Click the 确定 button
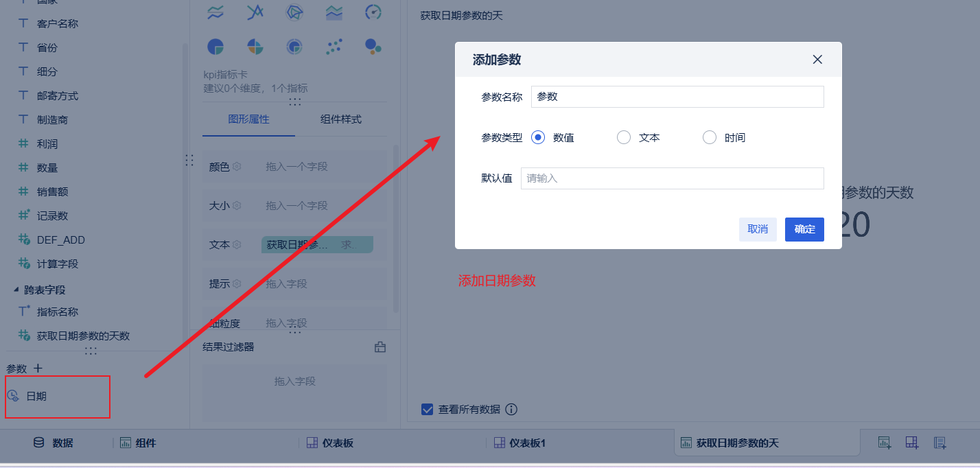980x468 pixels. click(x=804, y=229)
